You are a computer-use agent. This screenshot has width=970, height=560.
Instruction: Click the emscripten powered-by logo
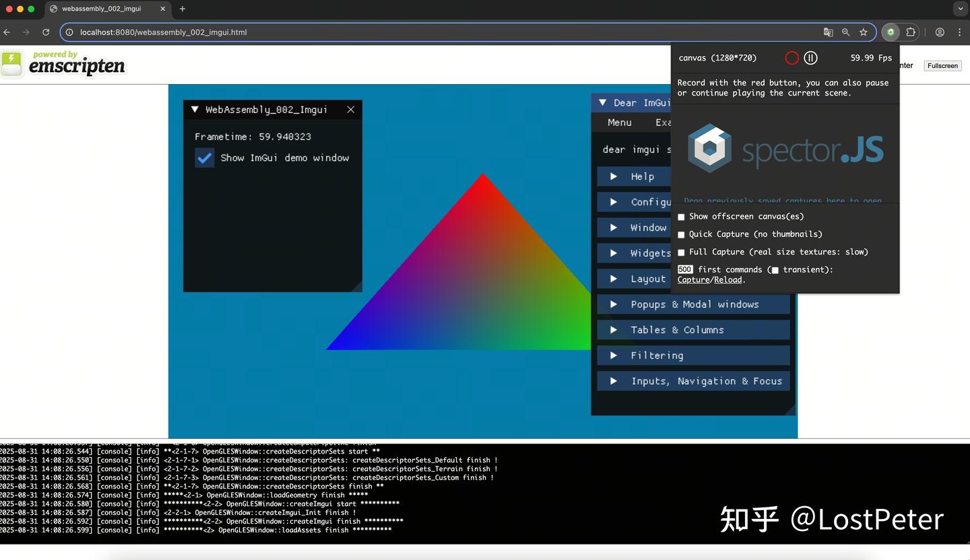point(64,63)
